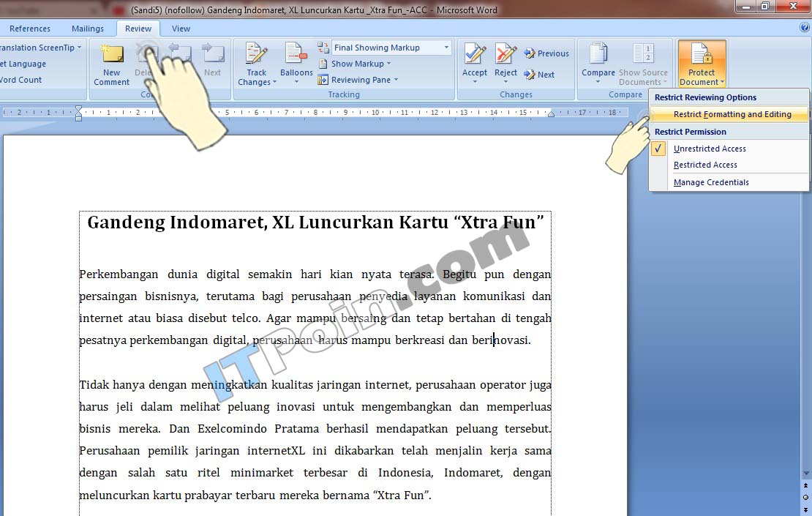Expand the Translation ScreenTip dropdown

79,48
